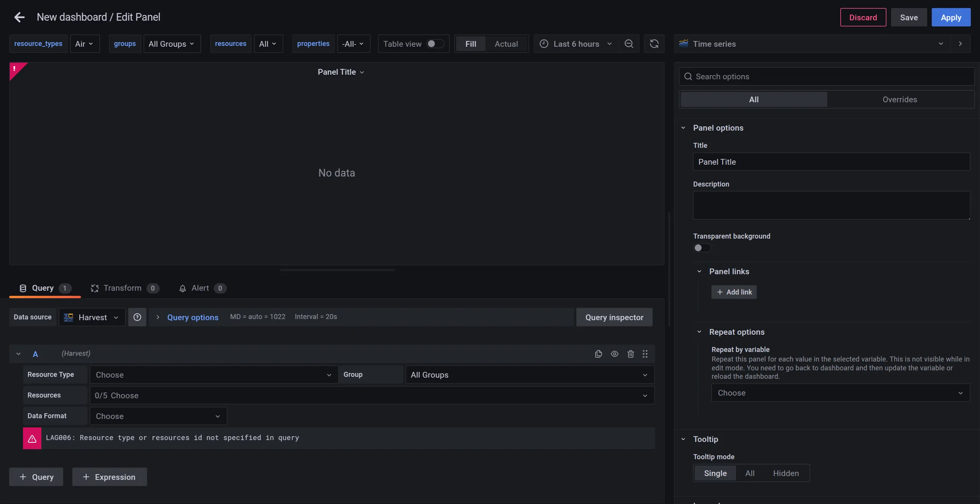Image resolution: width=980 pixels, height=504 pixels.
Task: Refresh the dashboard
Action: coord(654,44)
